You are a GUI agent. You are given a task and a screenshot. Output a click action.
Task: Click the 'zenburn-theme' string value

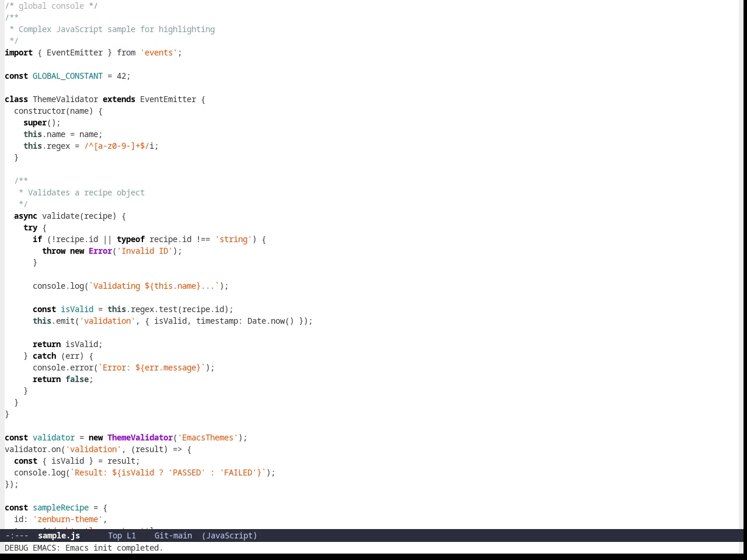[x=68, y=519]
